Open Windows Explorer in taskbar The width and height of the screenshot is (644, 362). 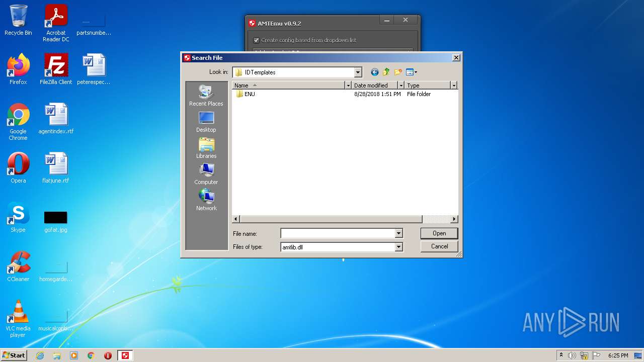(x=57, y=355)
